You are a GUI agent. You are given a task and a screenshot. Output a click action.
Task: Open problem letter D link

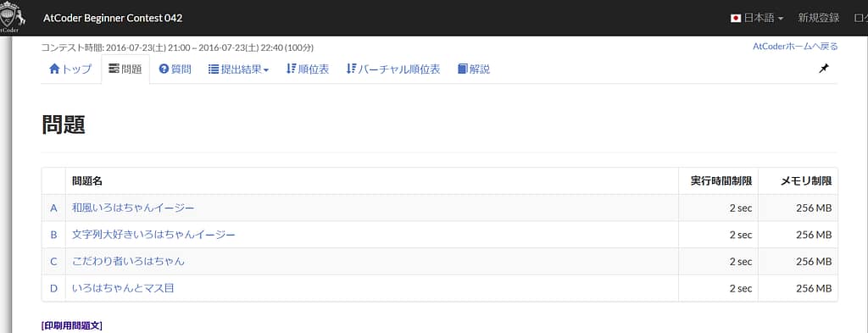click(53, 288)
